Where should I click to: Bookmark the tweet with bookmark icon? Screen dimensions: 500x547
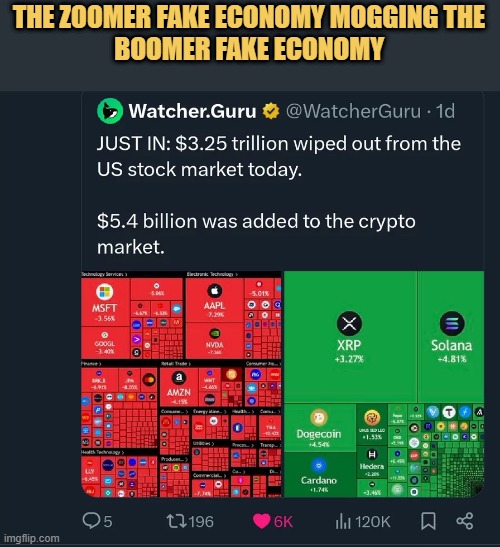coord(428,521)
